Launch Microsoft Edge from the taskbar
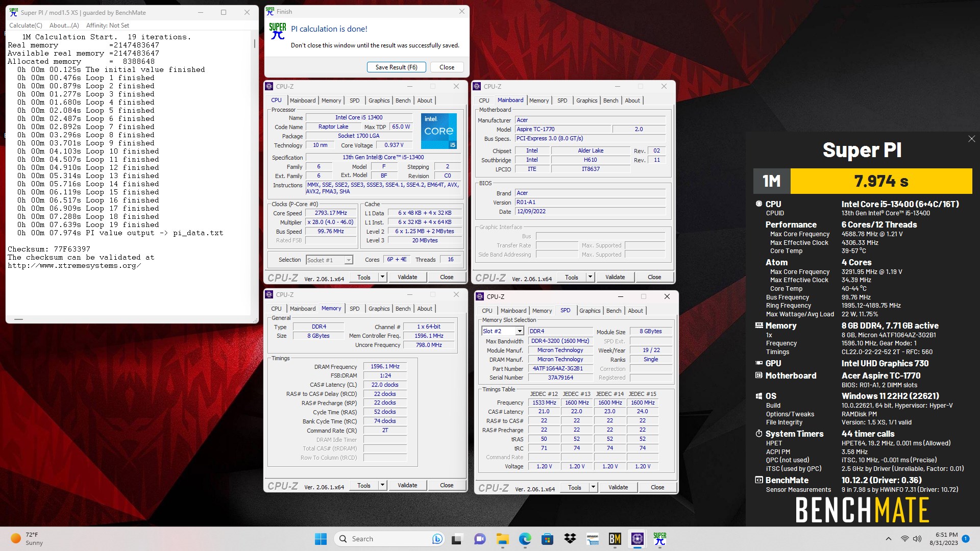Image resolution: width=980 pixels, height=551 pixels. pyautogui.click(x=525, y=539)
